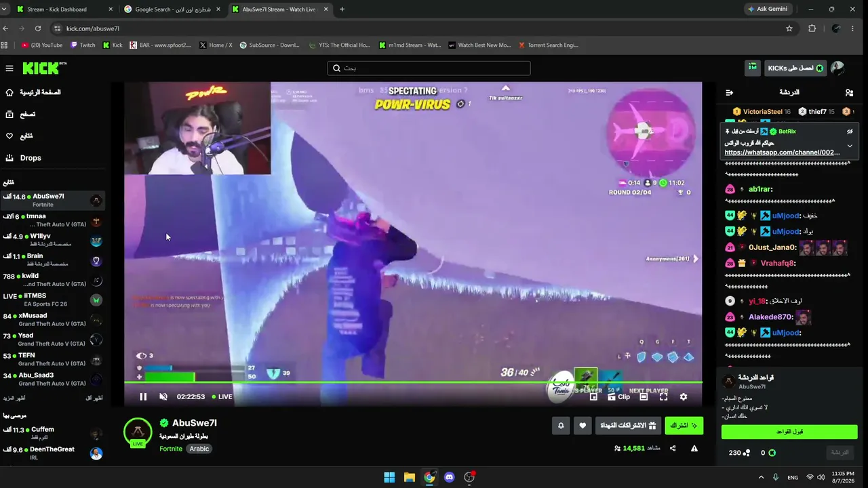Open the AbuSwe7l streamer avatar

point(138,432)
